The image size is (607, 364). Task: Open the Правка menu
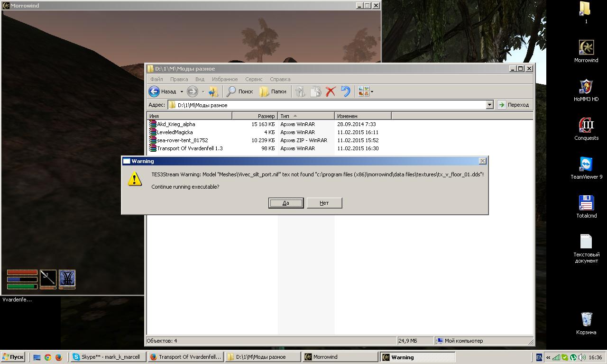pos(179,79)
